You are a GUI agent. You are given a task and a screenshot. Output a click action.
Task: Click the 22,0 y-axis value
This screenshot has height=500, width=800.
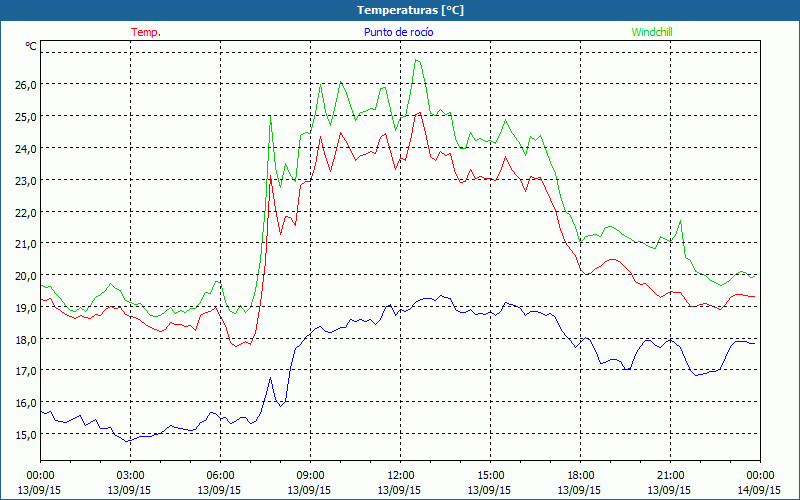(25, 212)
